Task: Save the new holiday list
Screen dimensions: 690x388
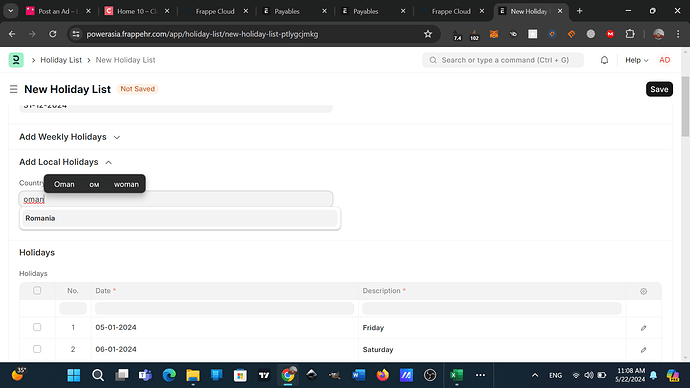Action: click(x=659, y=89)
